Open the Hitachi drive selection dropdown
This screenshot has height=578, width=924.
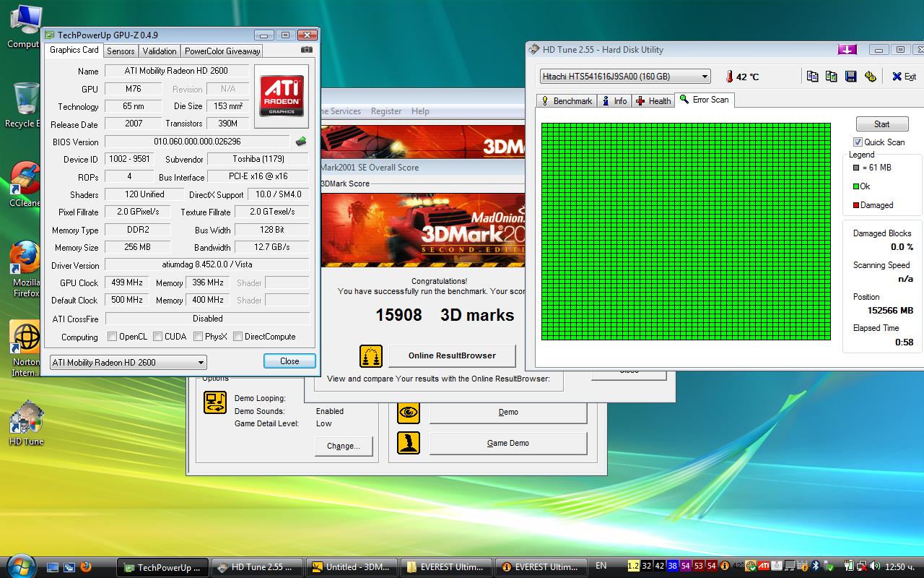[x=625, y=77]
